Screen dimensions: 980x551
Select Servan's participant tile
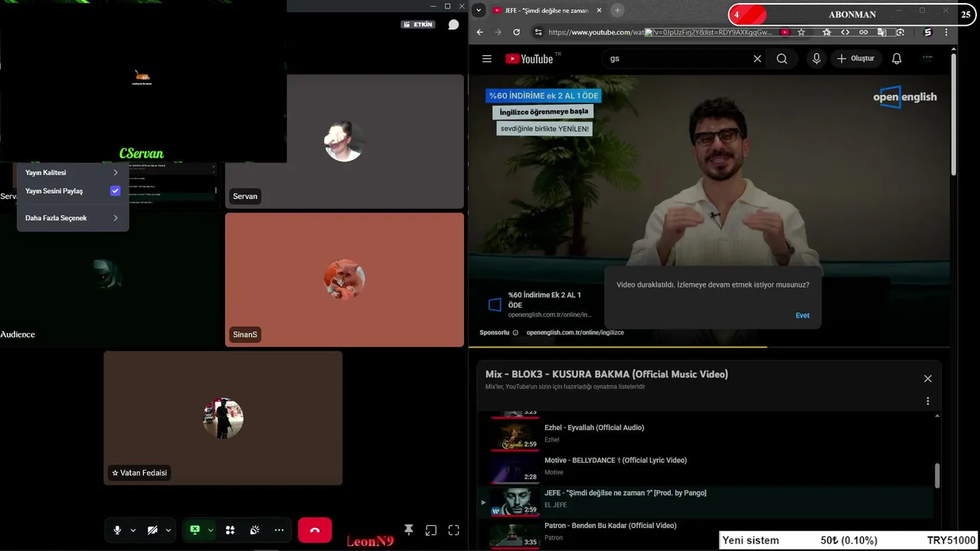[x=345, y=142]
